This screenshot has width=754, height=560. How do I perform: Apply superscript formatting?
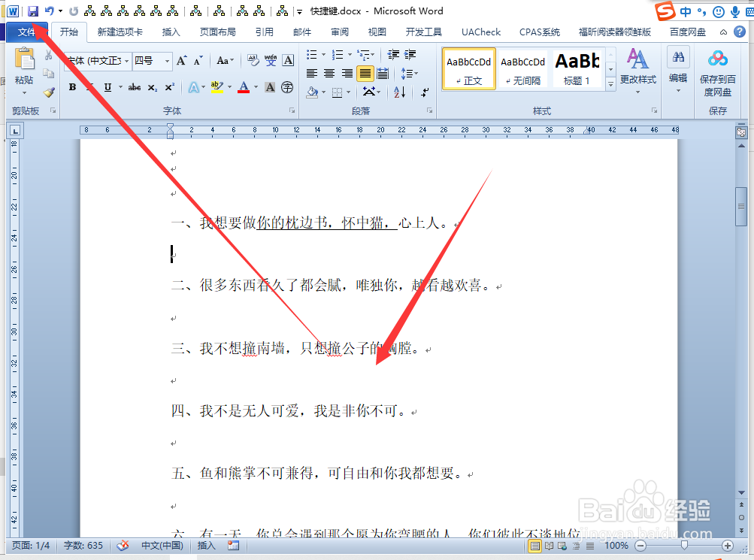coord(169,87)
